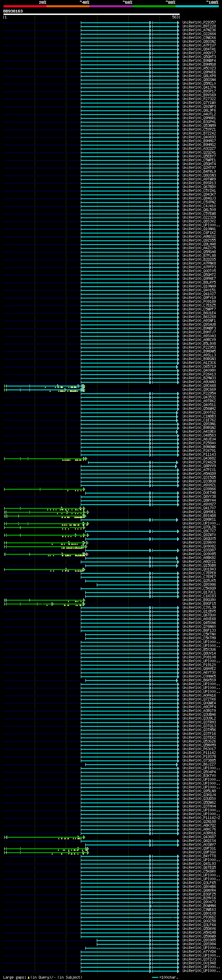Open hit UniRef100_Q84TA1
This screenshot has height=980, width=222.
(x=199, y=49)
